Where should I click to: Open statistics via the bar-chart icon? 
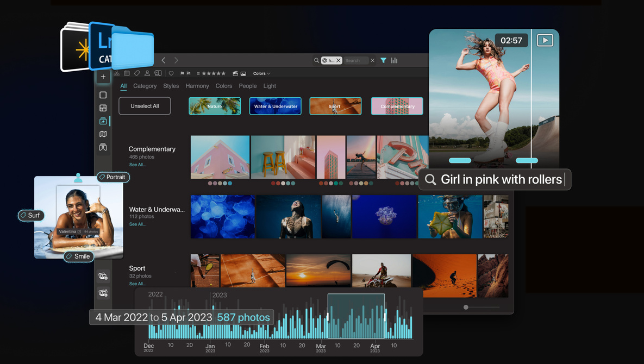point(395,60)
